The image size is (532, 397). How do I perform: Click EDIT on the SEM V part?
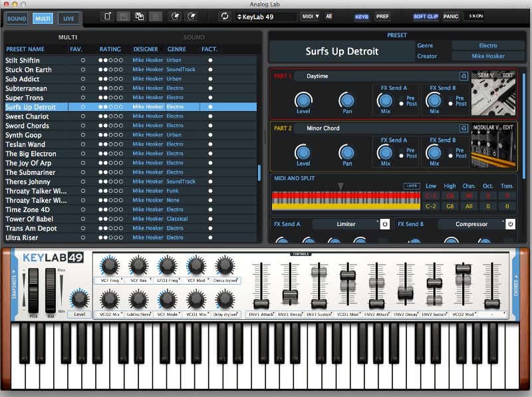coord(507,75)
